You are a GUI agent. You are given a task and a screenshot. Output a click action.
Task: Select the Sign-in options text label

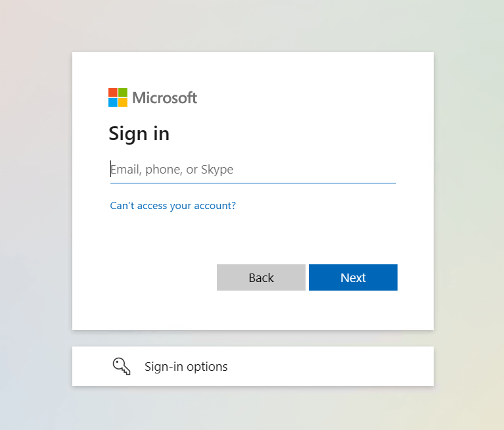[x=186, y=367]
